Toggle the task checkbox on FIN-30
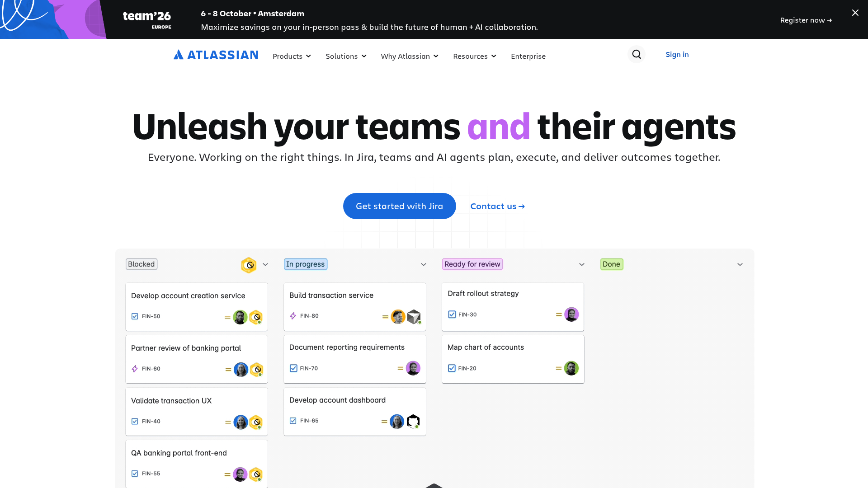Screen dimensions: 868x488 coord(452,314)
